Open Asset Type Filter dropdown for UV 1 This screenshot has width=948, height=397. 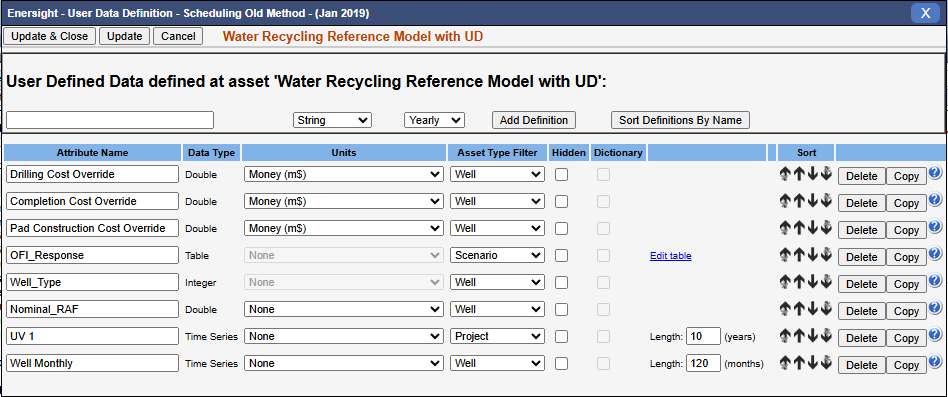497,336
